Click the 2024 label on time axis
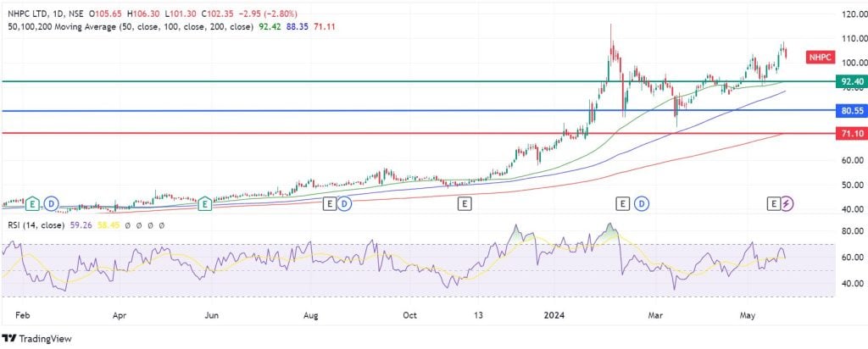The height and width of the screenshot is (349, 868). (x=554, y=315)
